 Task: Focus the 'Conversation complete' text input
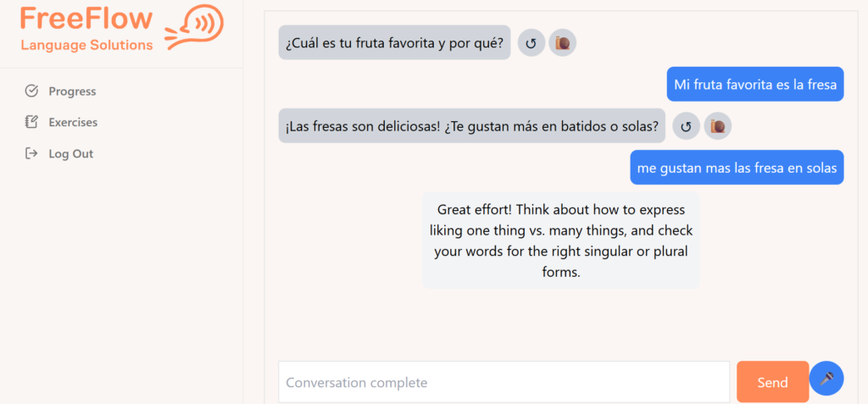(504, 382)
